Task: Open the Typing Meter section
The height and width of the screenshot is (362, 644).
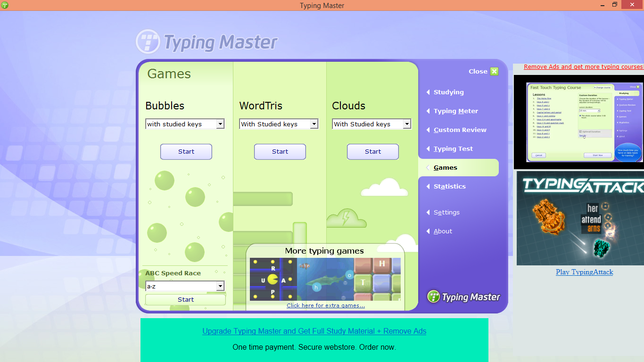Action: tap(455, 111)
